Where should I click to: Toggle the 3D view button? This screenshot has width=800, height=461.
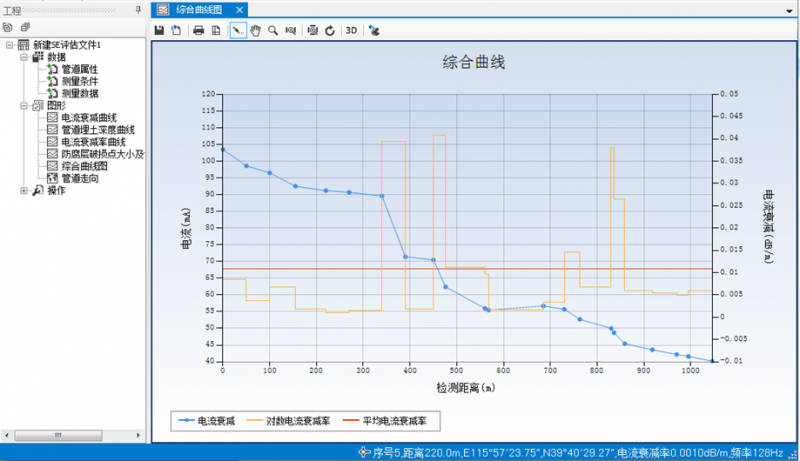point(351,31)
